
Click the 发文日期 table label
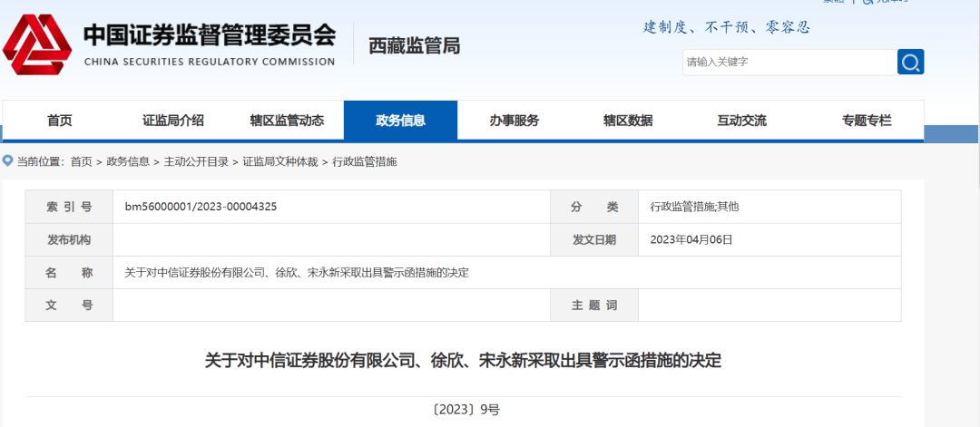click(x=593, y=239)
